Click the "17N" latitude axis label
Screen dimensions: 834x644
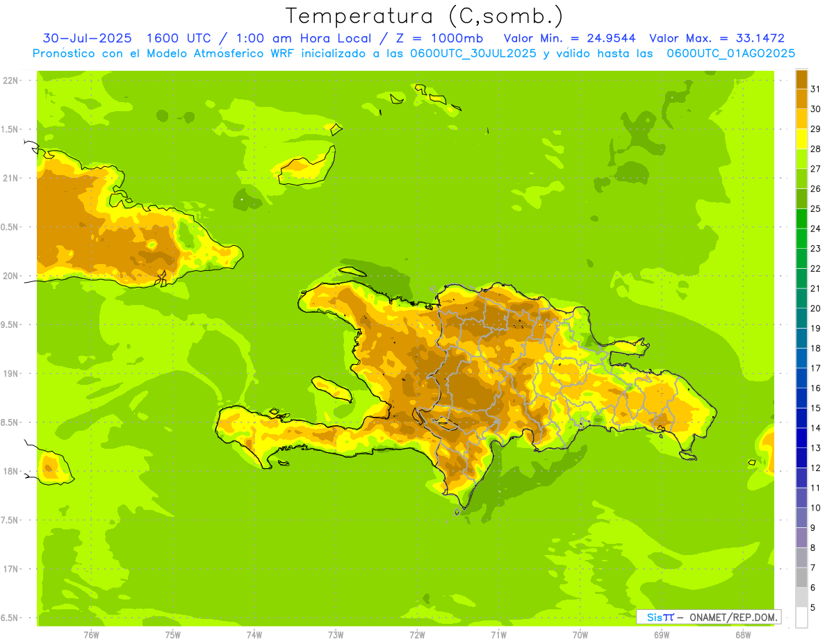(x=10, y=569)
